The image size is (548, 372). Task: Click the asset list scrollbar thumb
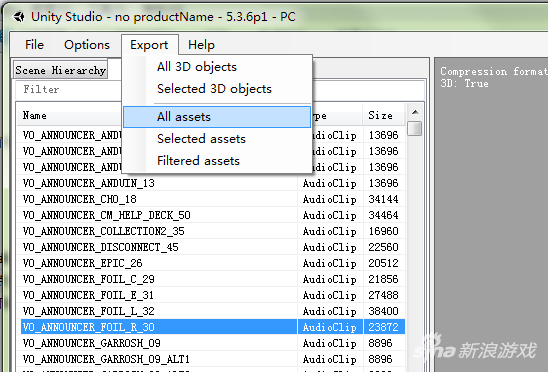tap(415, 128)
